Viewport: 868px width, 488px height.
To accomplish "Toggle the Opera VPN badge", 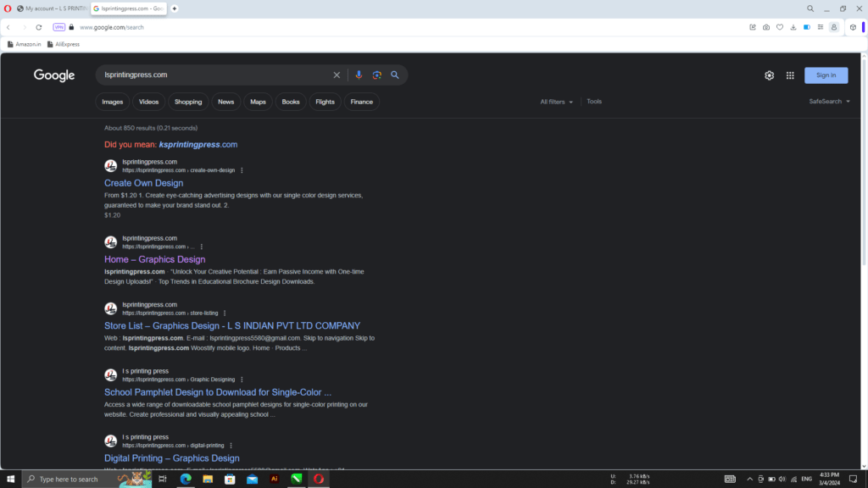I will pos(58,27).
